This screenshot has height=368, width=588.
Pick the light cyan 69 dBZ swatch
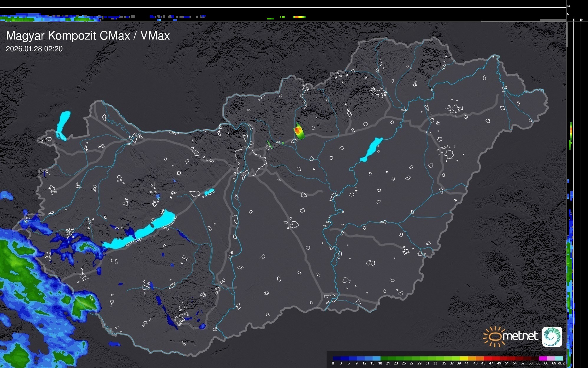pos(559,358)
